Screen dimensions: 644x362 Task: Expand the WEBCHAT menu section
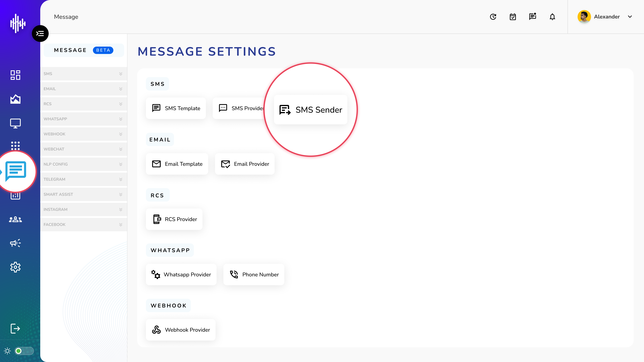point(84,149)
